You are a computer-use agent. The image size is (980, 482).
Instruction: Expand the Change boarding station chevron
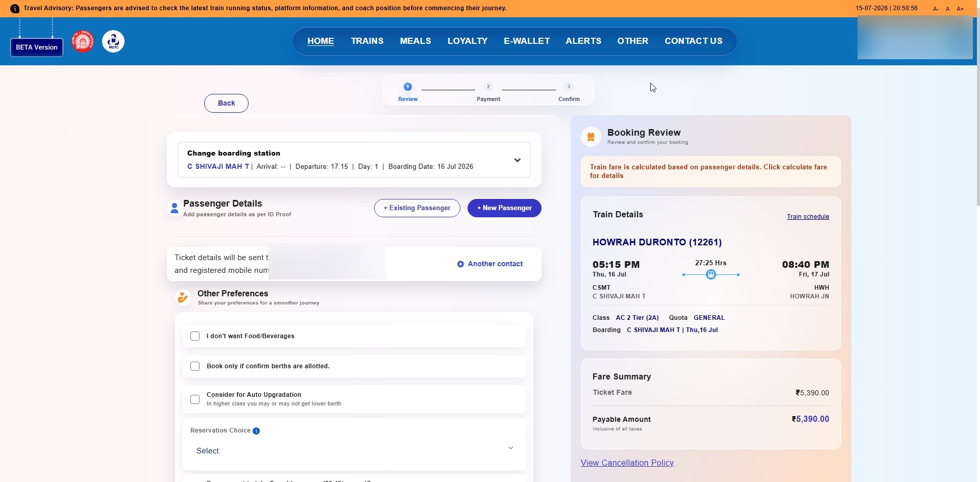(x=517, y=160)
